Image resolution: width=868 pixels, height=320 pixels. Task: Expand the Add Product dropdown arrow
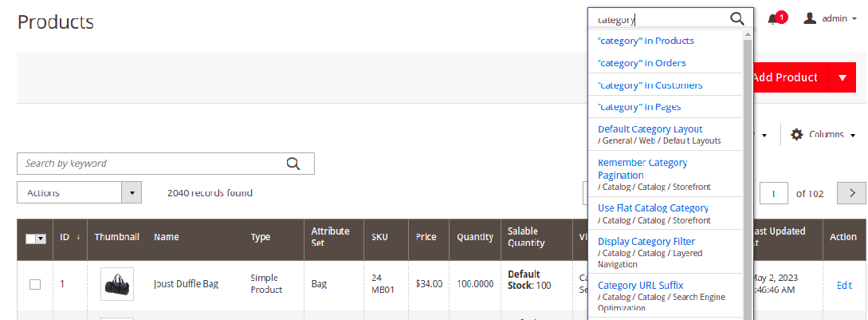(842, 77)
